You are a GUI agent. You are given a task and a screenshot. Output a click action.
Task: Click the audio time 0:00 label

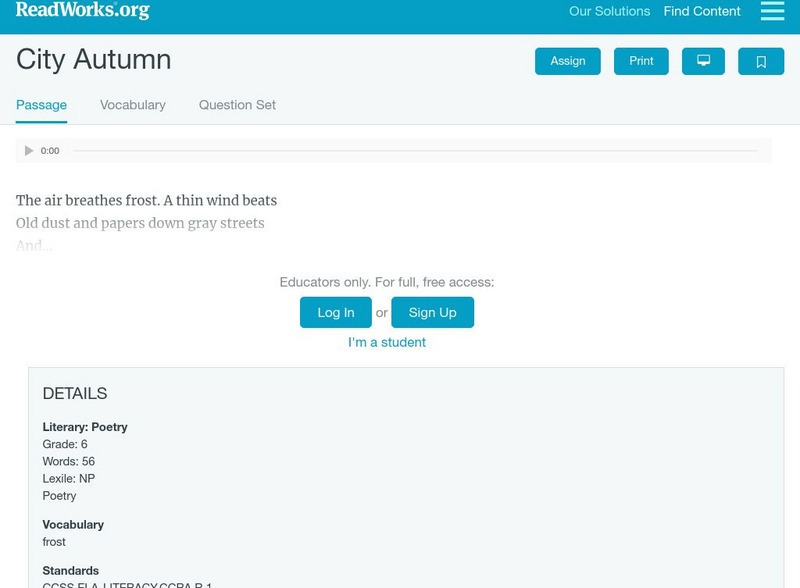(x=50, y=151)
